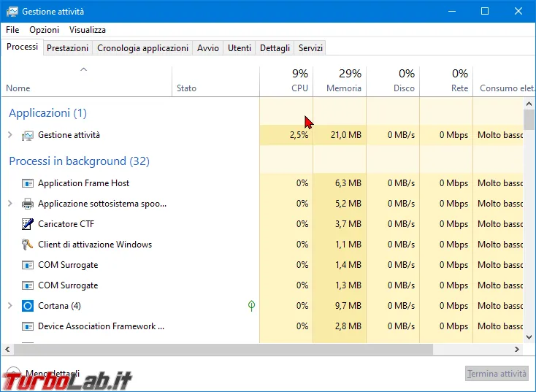Maximize the Gestione attività window
536x392 pixels.
(485, 11)
